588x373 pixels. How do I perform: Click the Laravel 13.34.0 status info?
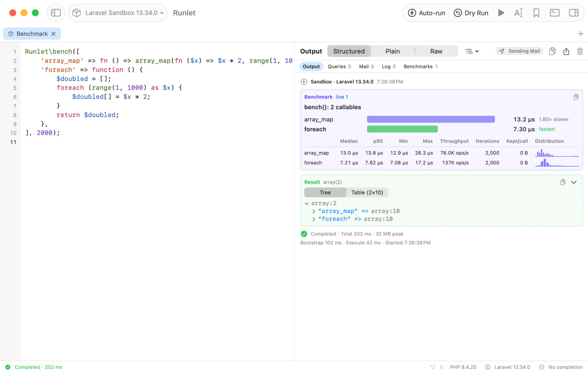[508, 367]
